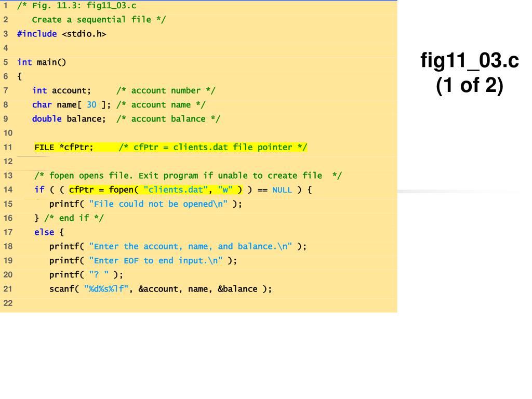Click line number 1
532x399 pixels.
coord(5,6)
